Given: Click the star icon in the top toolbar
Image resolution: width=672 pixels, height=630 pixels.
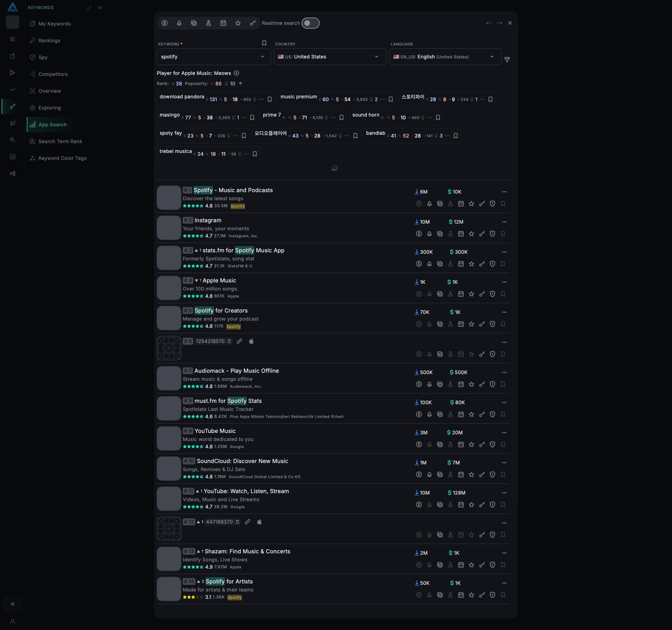Looking at the screenshot, I should pos(238,23).
